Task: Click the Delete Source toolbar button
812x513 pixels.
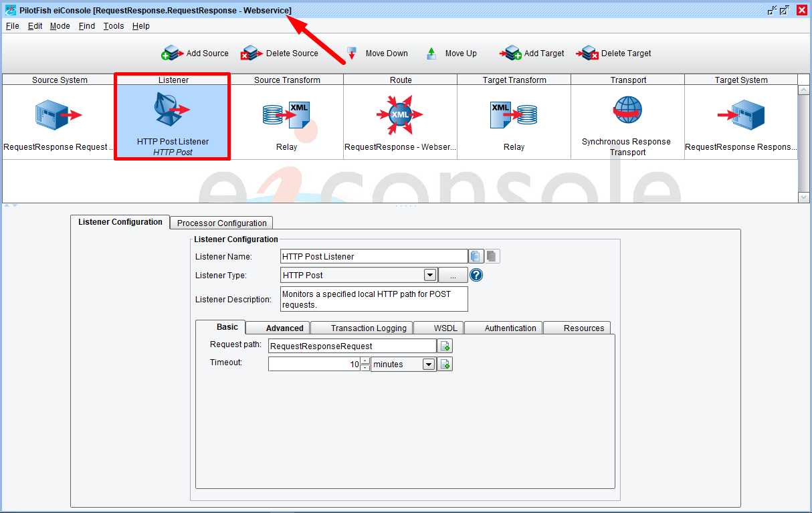Action: pyautogui.click(x=280, y=54)
